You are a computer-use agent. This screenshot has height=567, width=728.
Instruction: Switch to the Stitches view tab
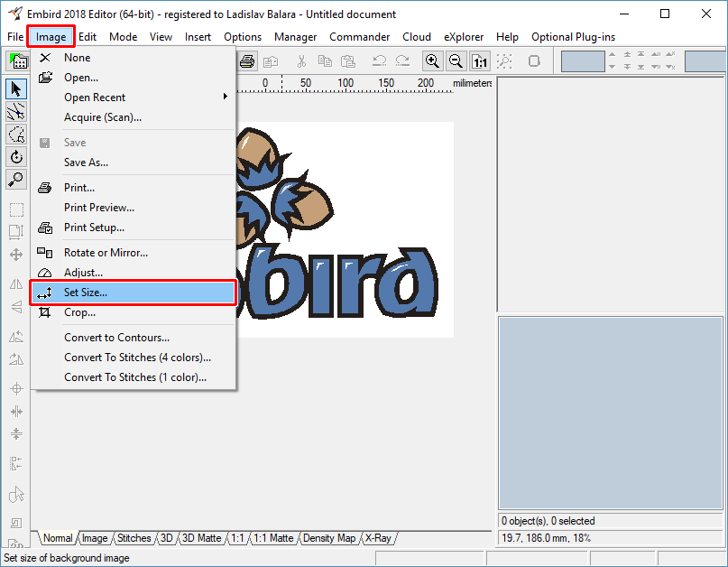coord(134,538)
